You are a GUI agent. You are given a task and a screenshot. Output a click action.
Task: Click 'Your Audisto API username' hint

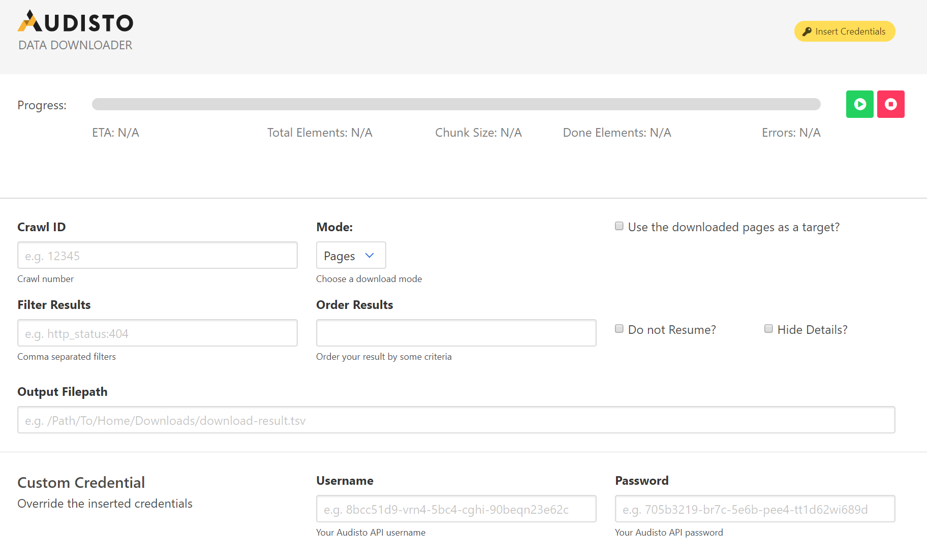click(x=370, y=533)
